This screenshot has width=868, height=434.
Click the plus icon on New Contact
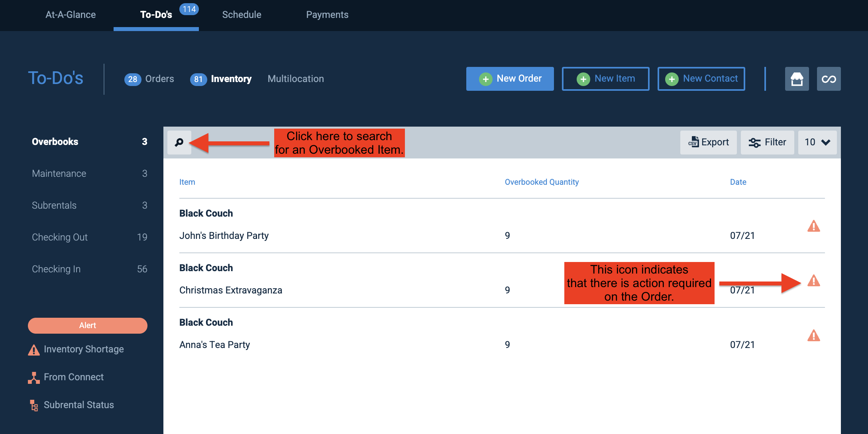[x=672, y=79]
